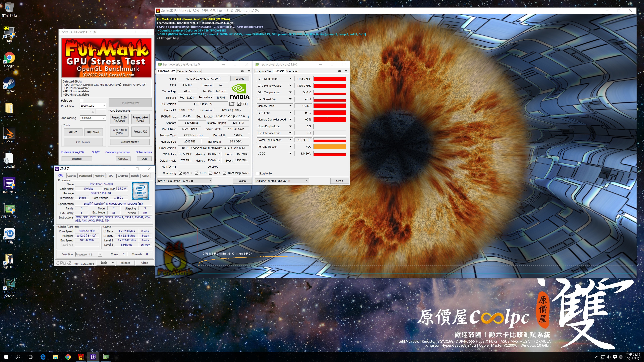Switch to CPU-Z in the taskbar

[x=93, y=357]
